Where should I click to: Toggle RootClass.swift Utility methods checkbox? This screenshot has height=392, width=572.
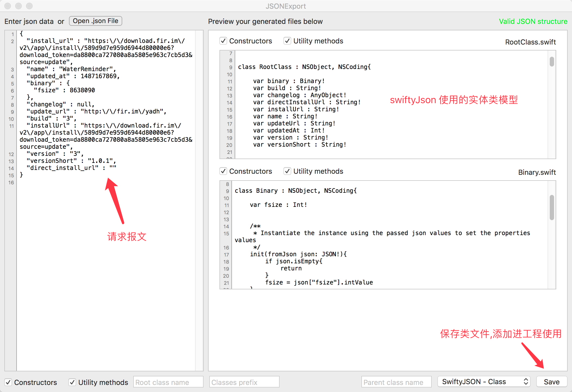287,41
